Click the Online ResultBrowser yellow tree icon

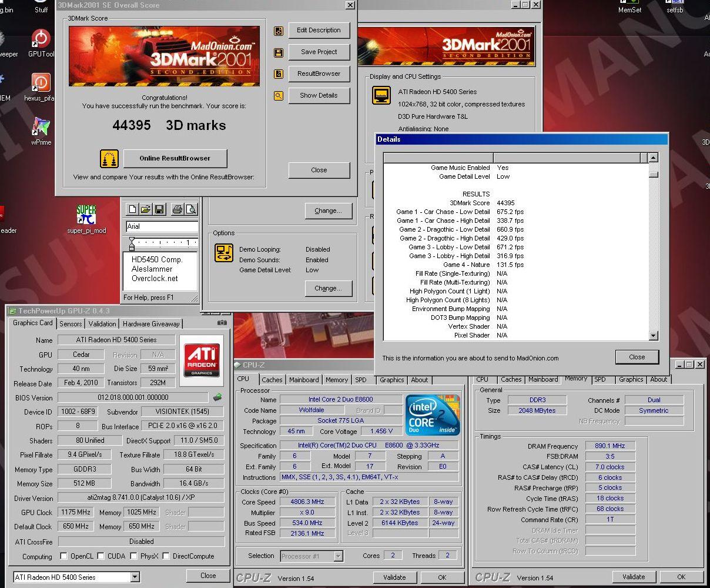click(x=109, y=158)
